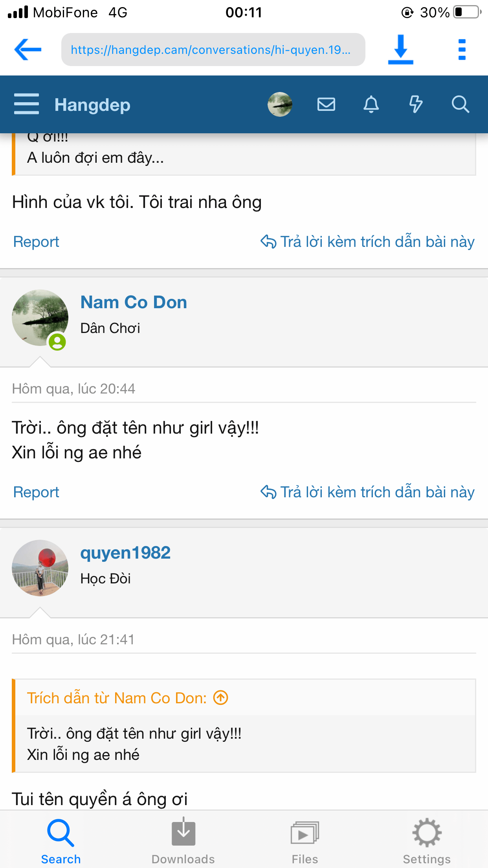Open the three-dot browser menu
The image size is (488, 868).
462,50
